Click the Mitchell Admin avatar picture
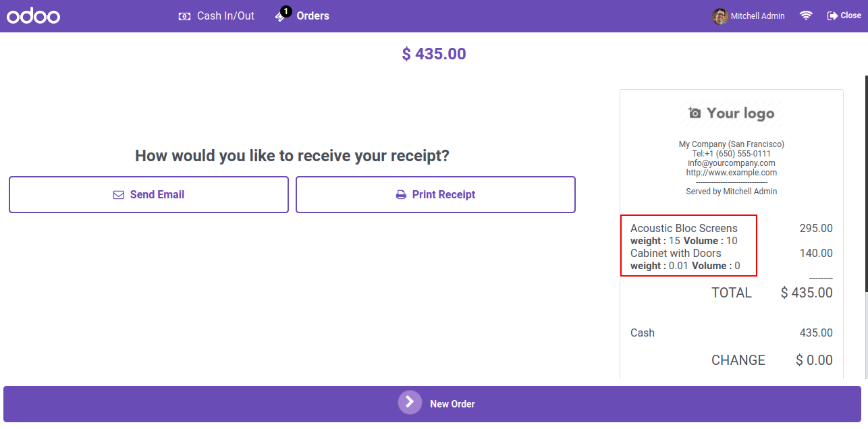868x429 pixels. coord(720,16)
